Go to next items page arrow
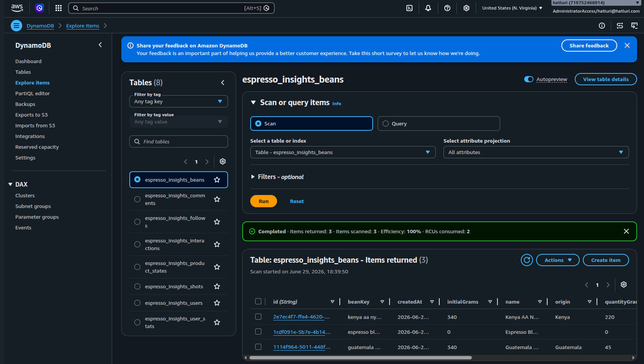 (608, 285)
